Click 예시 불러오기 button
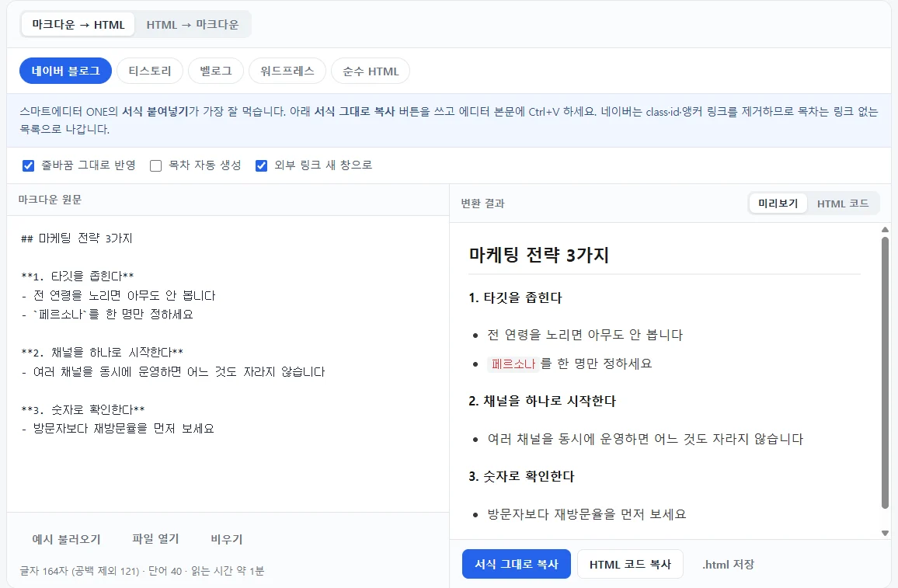The width and height of the screenshot is (898, 588). pos(67,539)
